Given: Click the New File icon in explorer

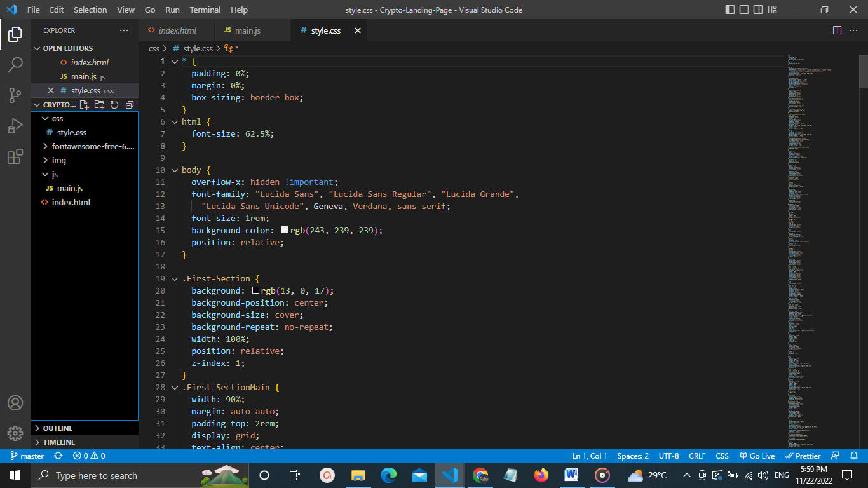Looking at the screenshot, I should click(x=84, y=105).
